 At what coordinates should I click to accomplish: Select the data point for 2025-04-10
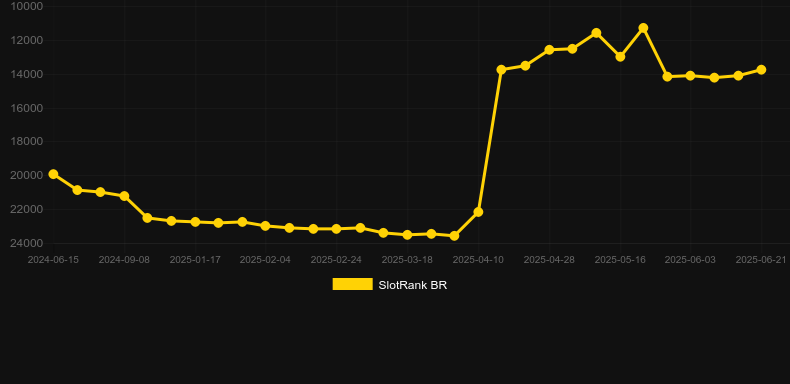click(478, 212)
